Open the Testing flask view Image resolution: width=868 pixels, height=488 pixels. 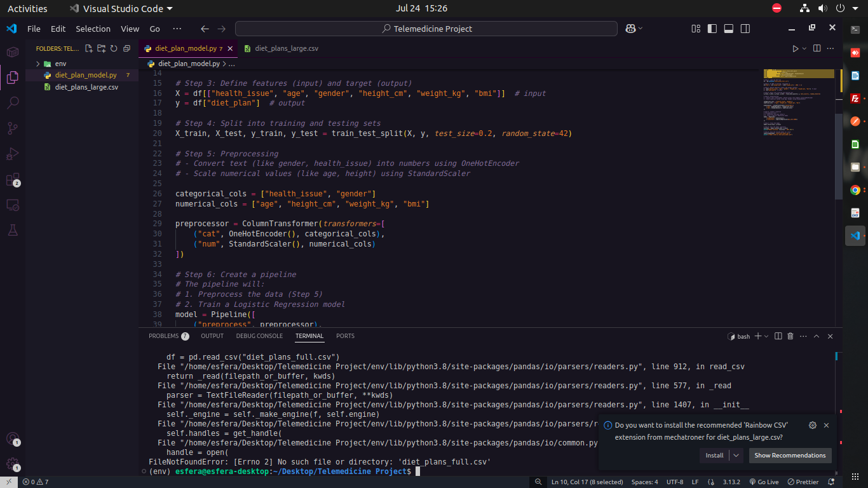click(x=13, y=230)
